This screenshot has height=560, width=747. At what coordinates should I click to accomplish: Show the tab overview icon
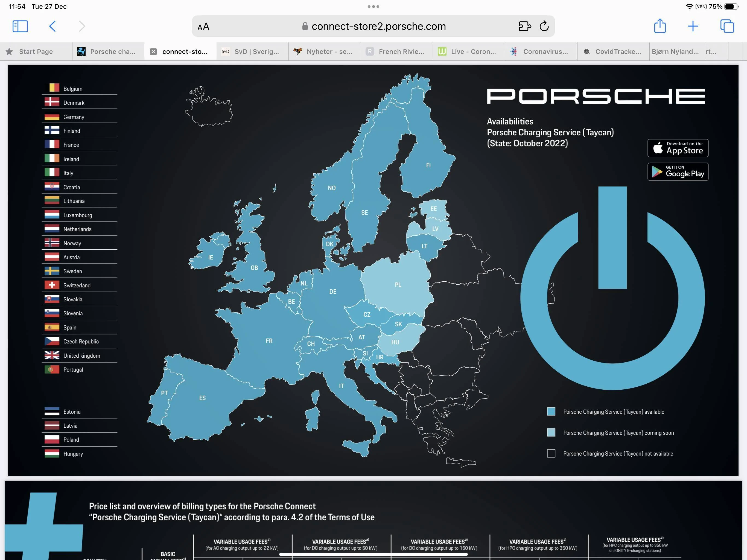coord(727,26)
